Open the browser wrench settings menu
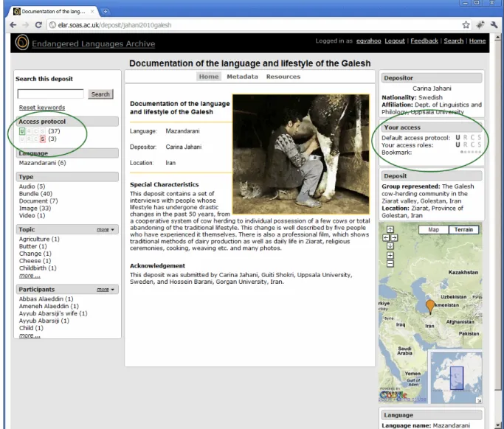Viewport: 504px width, 429px height. 494,25
